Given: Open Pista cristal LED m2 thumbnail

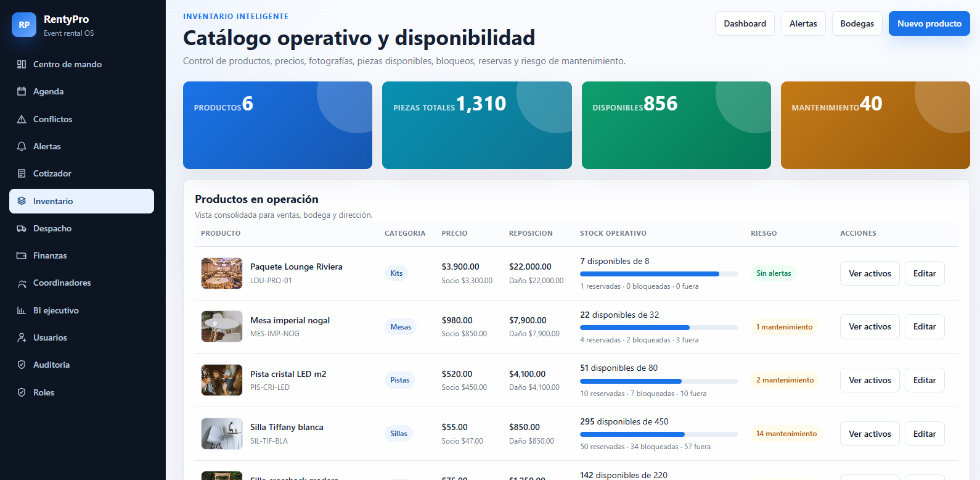Looking at the screenshot, I should pos(222,380).
